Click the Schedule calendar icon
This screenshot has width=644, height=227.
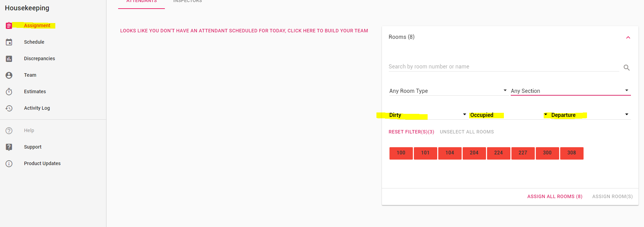9,42
